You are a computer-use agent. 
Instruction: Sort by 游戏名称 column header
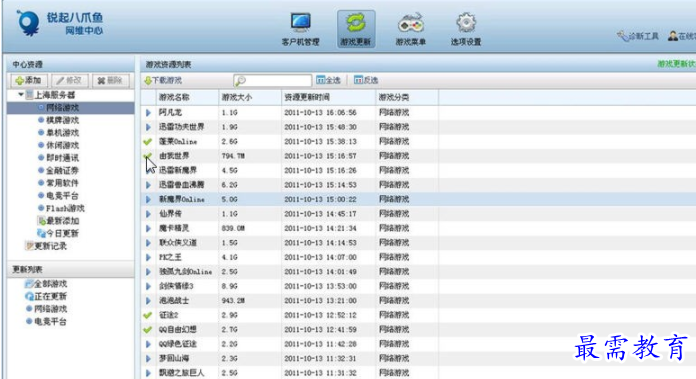point(174,97)
